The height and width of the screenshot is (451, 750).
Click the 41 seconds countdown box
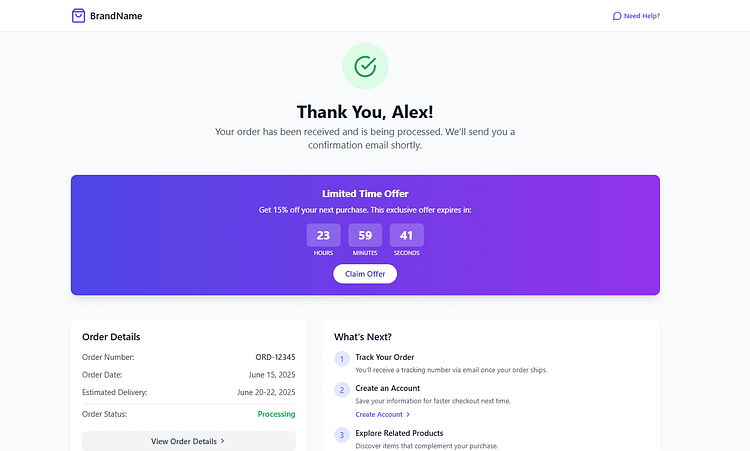point(407,235)
